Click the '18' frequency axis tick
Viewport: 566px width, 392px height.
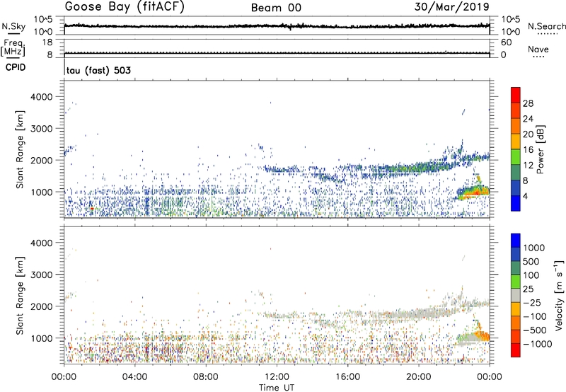47,42
